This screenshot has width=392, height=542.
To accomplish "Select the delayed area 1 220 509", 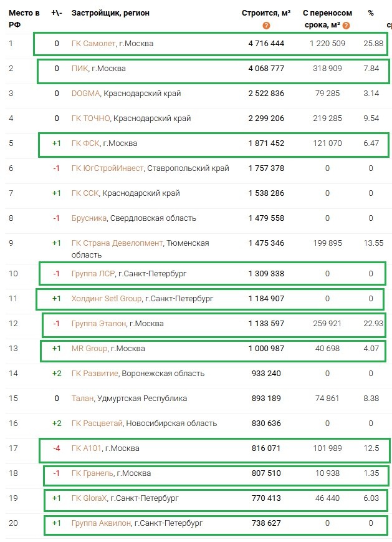I will point(327,44).
